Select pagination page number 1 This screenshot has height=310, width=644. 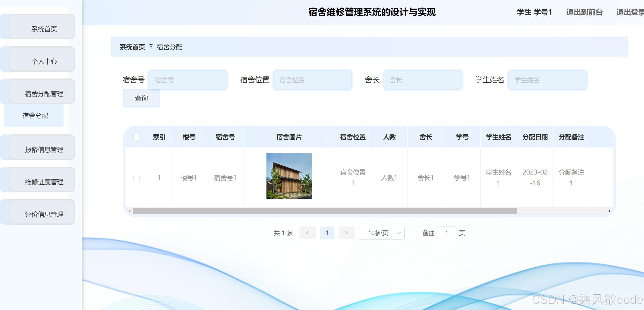coord(327,233)
